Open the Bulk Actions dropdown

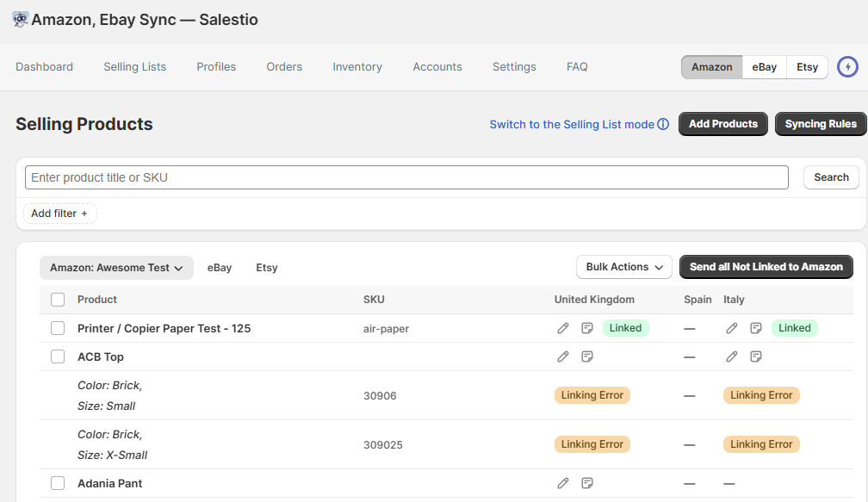[x=623, y=267]
